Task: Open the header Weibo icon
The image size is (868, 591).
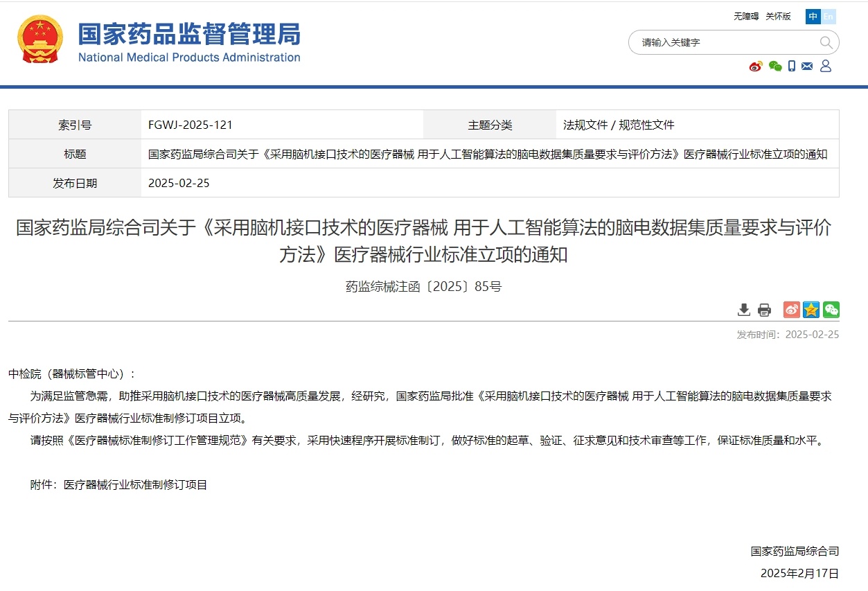Action: (756, 67)
